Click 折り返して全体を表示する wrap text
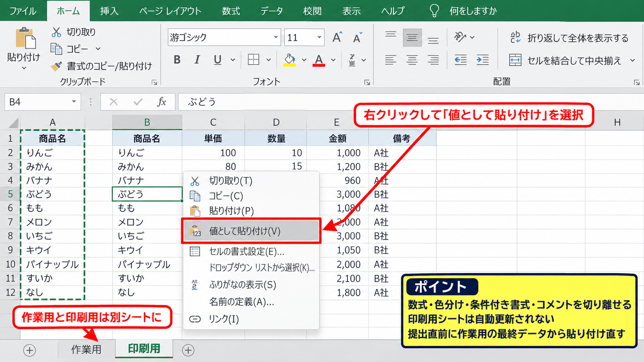Image resolution: width=644 pixels, height=362 pixels. [x=569, y=38]
